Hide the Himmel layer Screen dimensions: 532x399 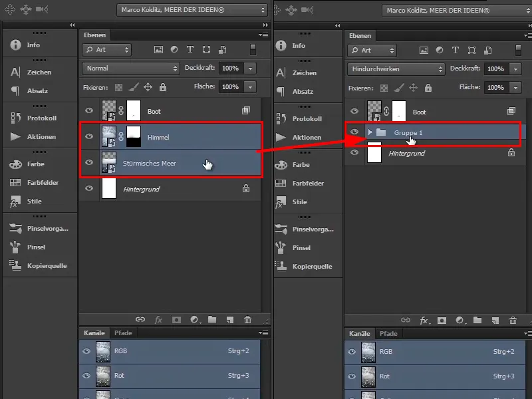pos(89,136)
